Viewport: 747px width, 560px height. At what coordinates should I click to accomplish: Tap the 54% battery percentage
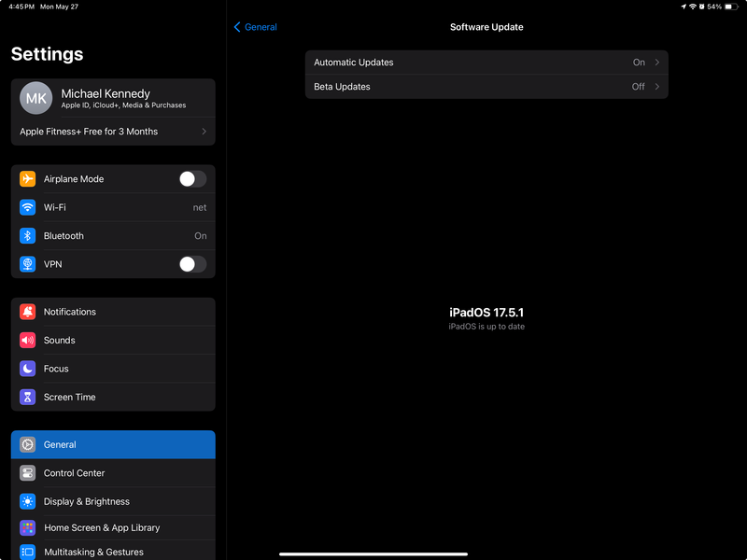[714, 7]
